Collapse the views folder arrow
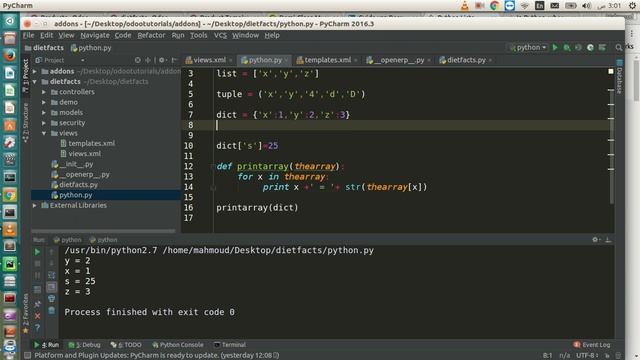Screen dimensions: 640x360 pos(44,133)
